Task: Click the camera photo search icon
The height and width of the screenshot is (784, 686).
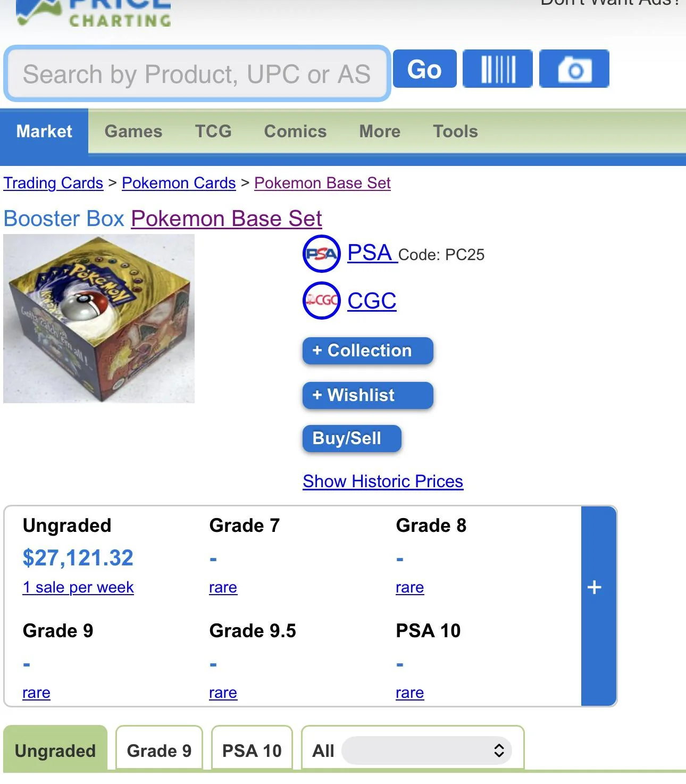Action: pos(574,69)
